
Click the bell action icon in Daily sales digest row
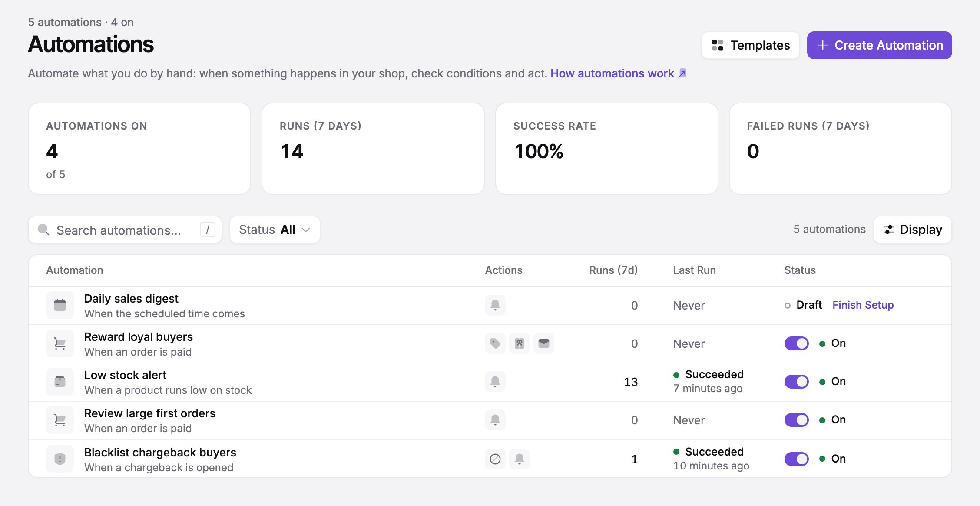495,305
